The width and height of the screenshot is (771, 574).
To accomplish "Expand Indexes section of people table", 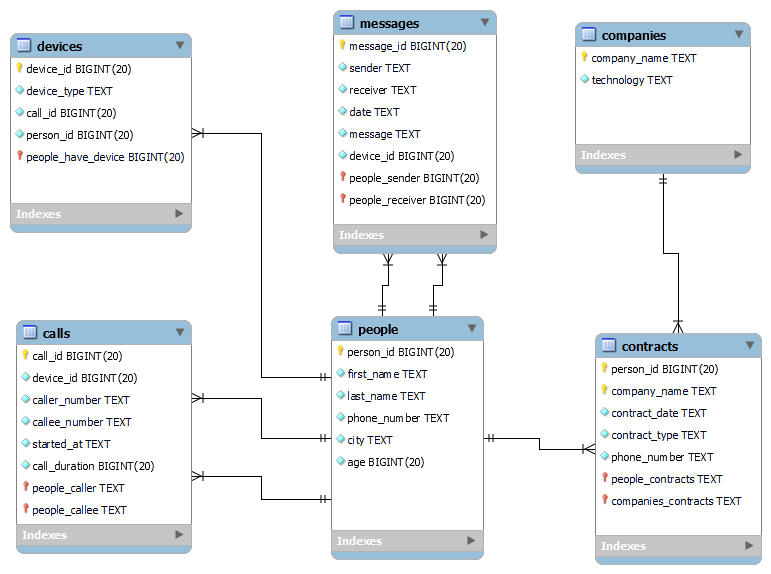I will (x=472, y=541).
